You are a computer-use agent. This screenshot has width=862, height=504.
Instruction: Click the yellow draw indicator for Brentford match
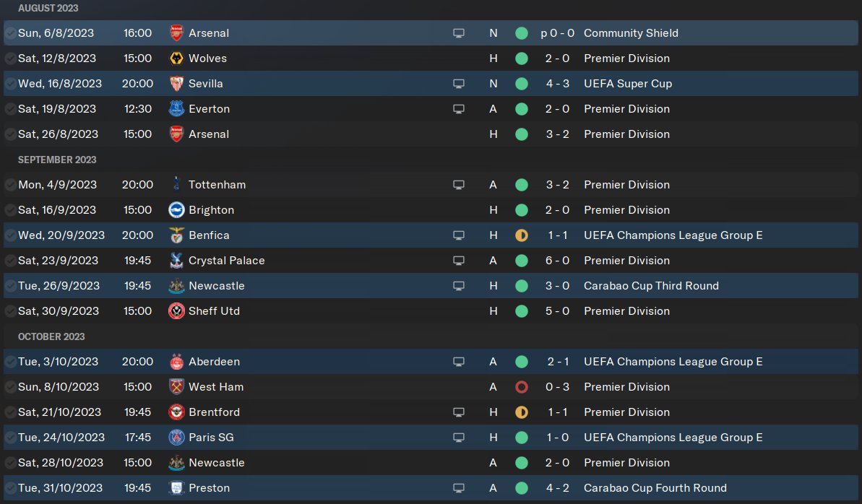522,412
